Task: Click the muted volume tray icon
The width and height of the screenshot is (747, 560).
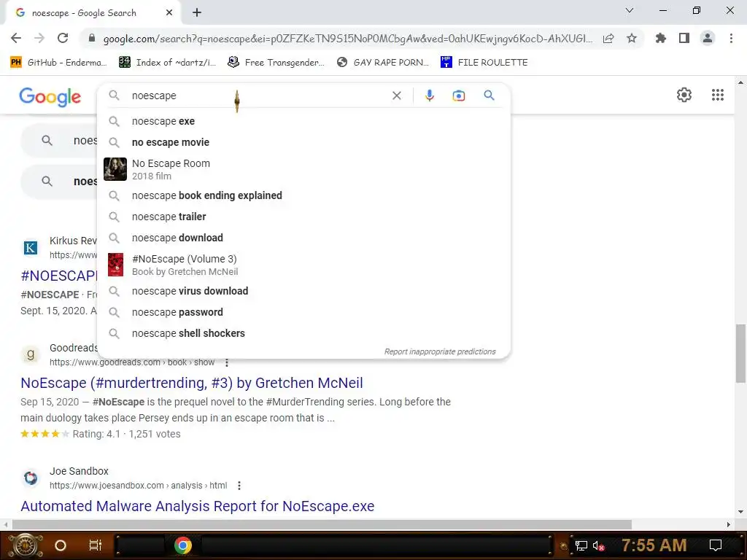Action: 599,545
